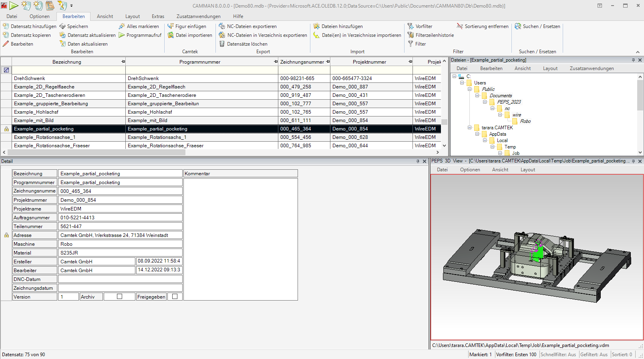Collapse the Users folder tree node
The image size is (644, 359).
[462, 83]
